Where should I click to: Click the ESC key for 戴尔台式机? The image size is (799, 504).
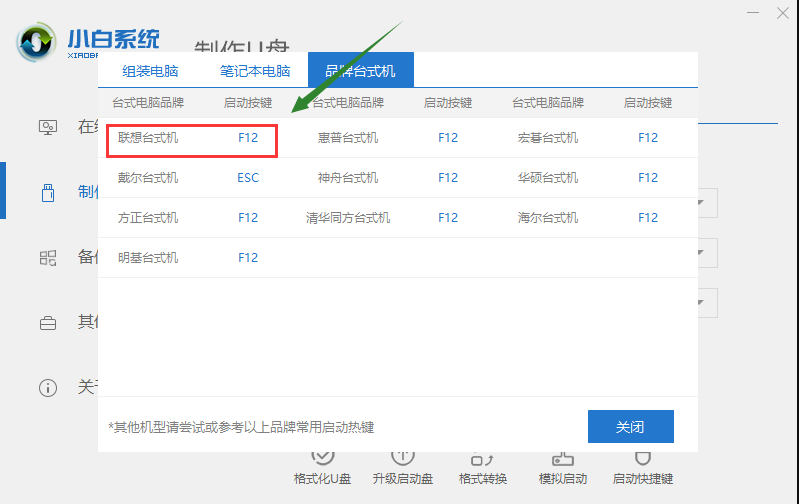click(248, 178)
